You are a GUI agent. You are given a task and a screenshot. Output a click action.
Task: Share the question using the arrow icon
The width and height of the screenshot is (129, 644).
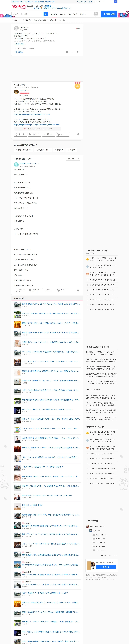pos(73,52)
